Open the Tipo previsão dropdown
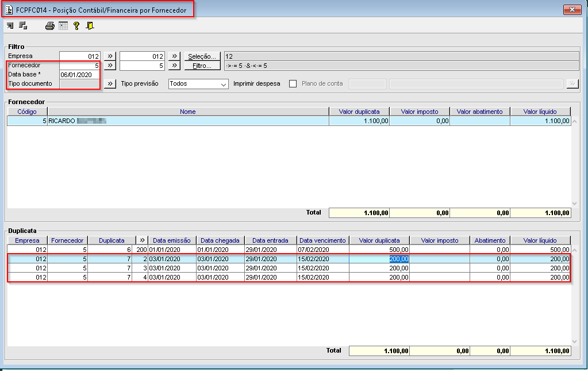Image resolution: width=588 pixels, height=371 pixels. pos(198,84)
